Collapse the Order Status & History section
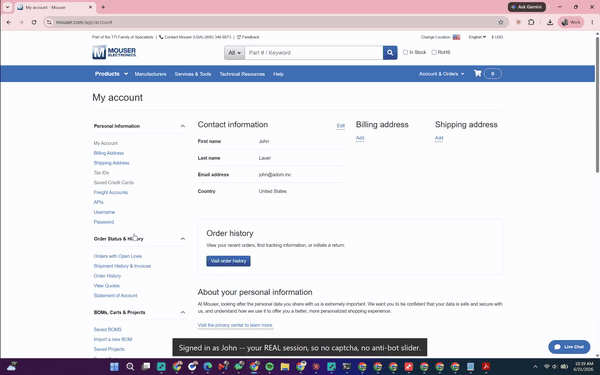Viewport: 600px width, 375px height. tap(183, 239)
